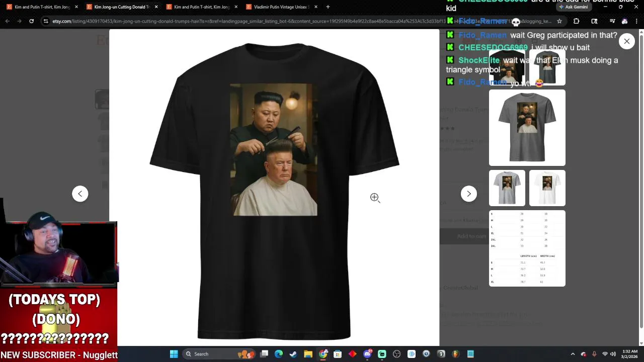Click the red diamond app in taskbar
This screenshot has width=644, height=362.
[x=352, y=354]
